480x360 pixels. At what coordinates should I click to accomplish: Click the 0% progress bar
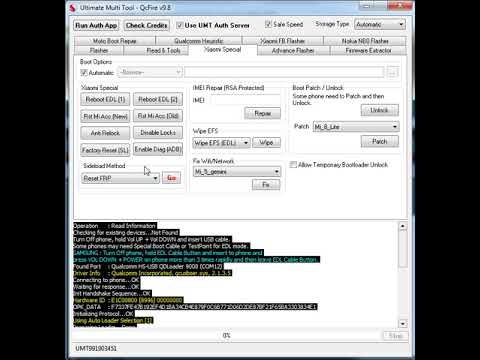coord(227,335)
